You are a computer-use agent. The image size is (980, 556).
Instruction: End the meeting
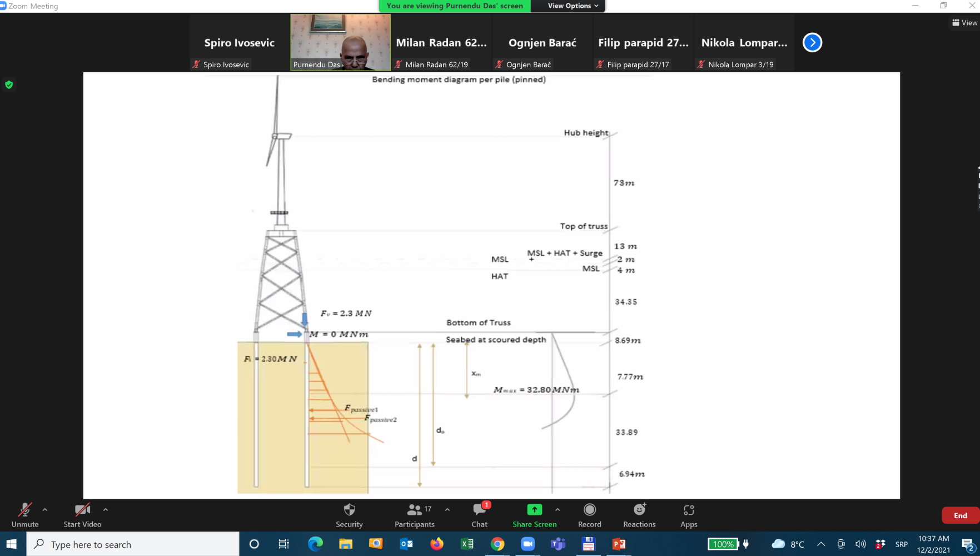pyautogui.click(x=960, y=515)
